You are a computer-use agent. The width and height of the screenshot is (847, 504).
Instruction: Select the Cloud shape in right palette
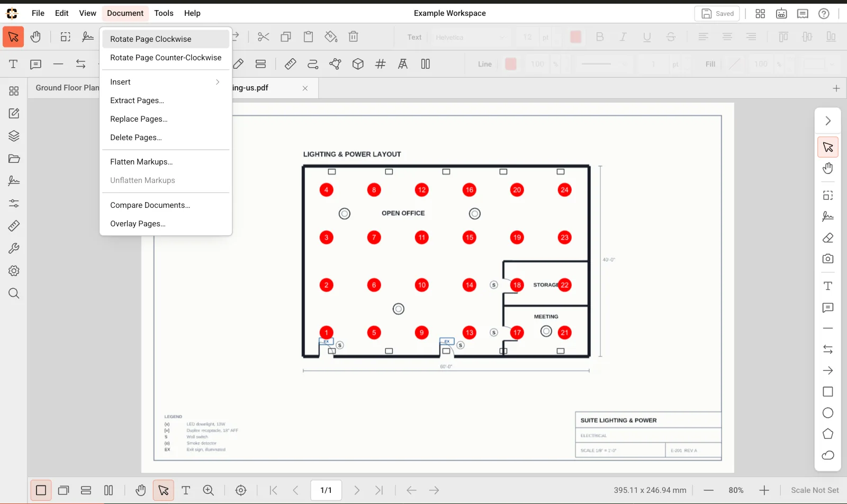pos(828,455)
